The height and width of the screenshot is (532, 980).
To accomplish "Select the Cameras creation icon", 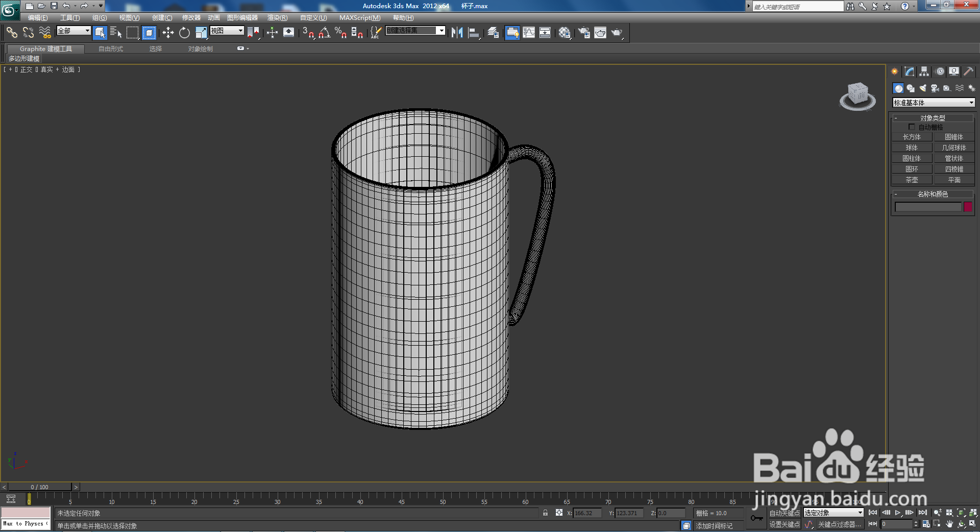I will pyautogui.click(x=935, y=88).
